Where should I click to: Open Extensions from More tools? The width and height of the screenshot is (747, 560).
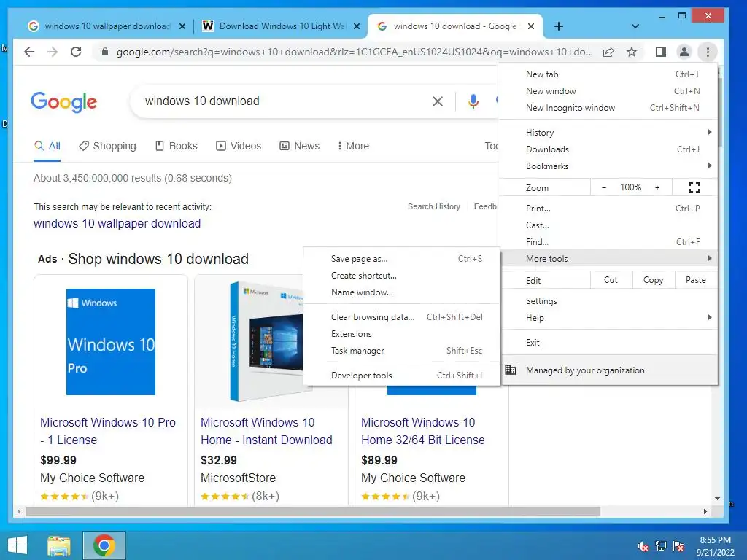pyautogui.click(x=402, y=334)
